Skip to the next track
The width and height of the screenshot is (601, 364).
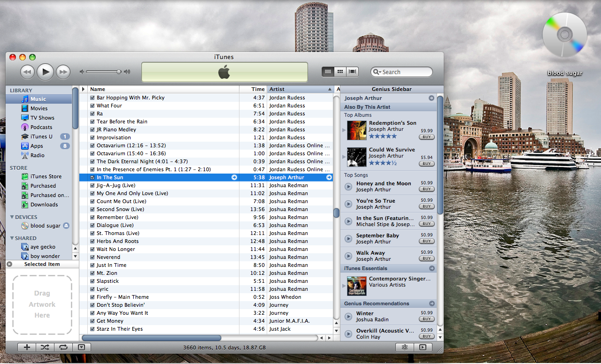pos(63,72)
